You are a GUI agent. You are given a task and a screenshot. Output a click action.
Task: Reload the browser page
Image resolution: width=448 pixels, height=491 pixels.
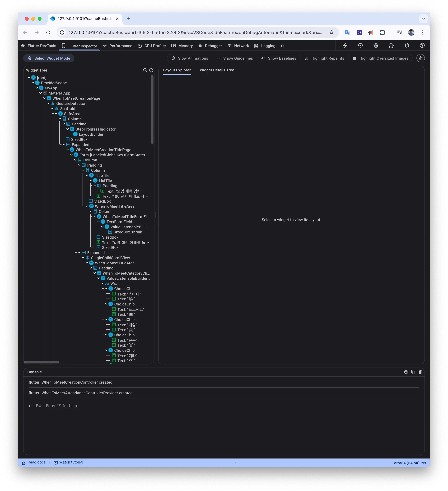48,32
